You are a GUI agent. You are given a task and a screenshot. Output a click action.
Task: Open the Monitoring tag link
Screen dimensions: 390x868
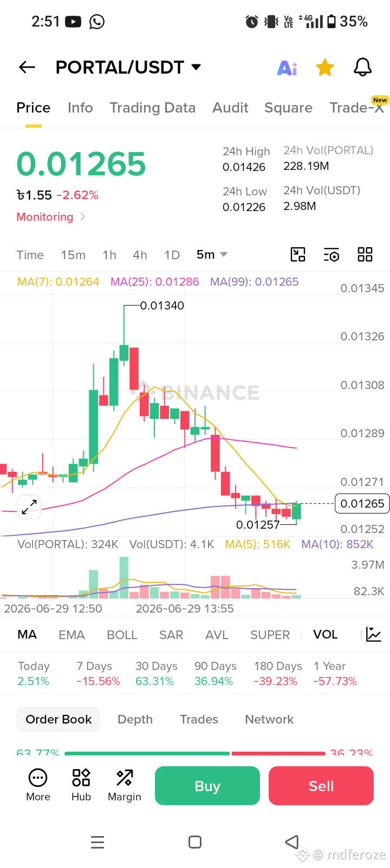coord(50,217)
